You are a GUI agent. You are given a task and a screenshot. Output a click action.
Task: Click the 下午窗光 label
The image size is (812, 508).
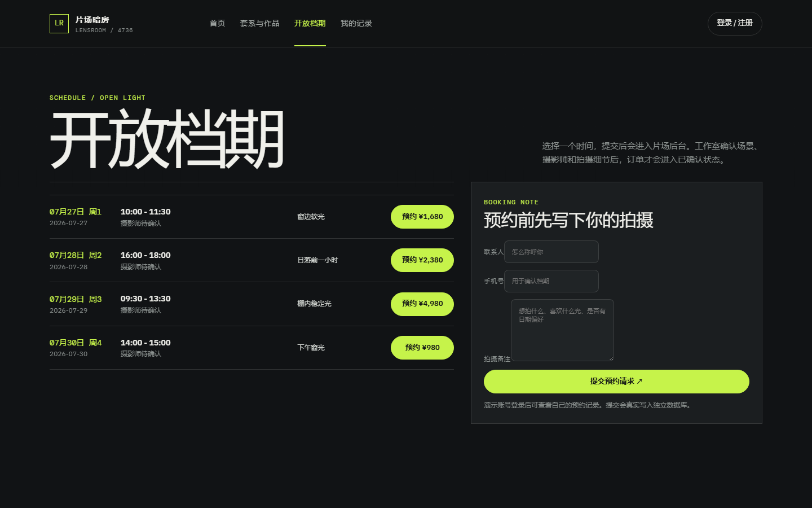click(311, 348)
